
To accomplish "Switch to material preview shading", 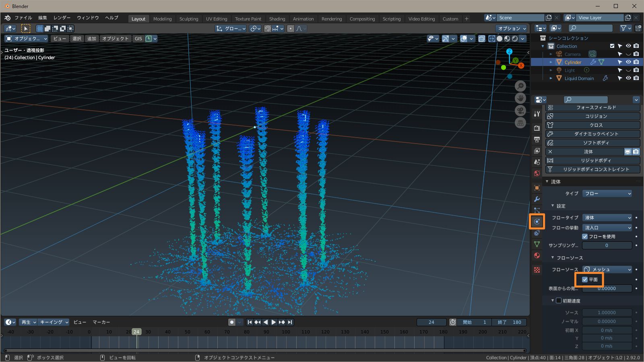I will [x=507, y=39].
